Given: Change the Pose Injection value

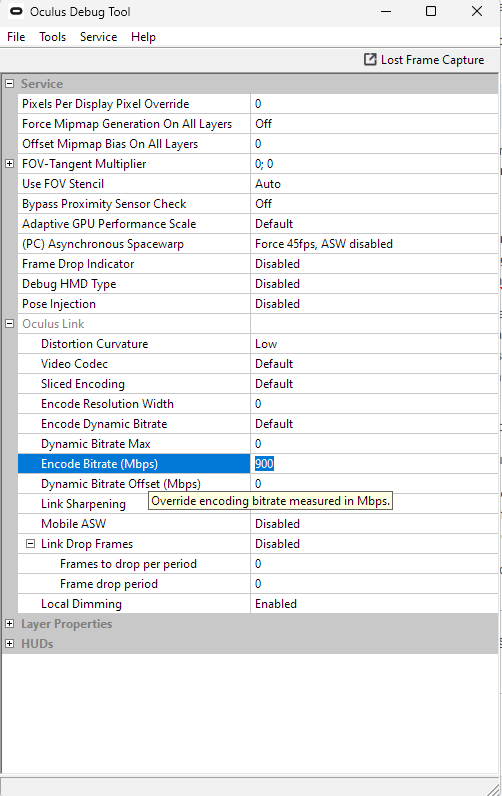Looking at the screenshot, I should [374, 304].
